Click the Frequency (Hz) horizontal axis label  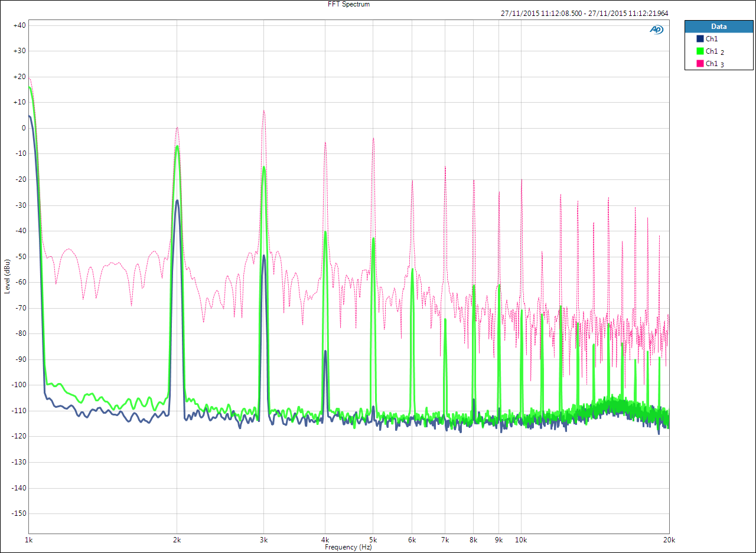(348, 547)
